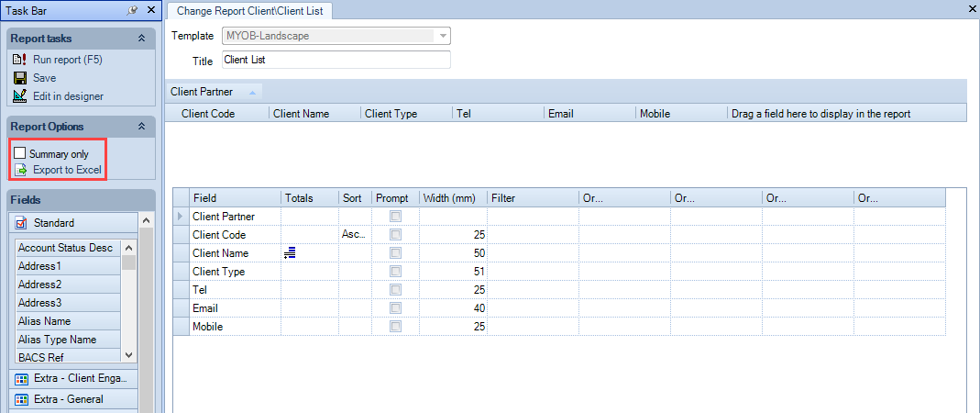The width and height of the screenshot is (980, 413).
Task: Select the Address3 field
Action: pos(68,302)
